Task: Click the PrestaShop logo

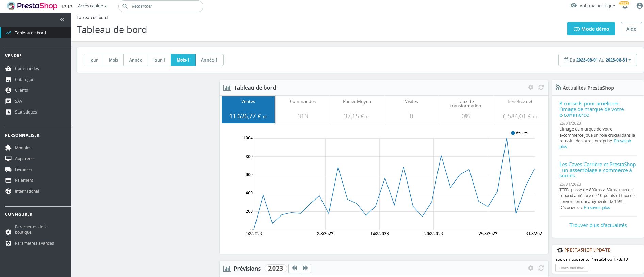Action: click(x=32, y=6)
